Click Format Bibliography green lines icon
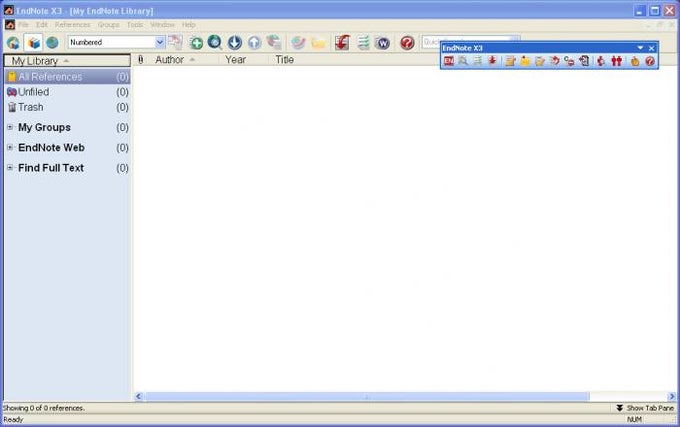The image size is (680, 427). click(x=363, y=42)
